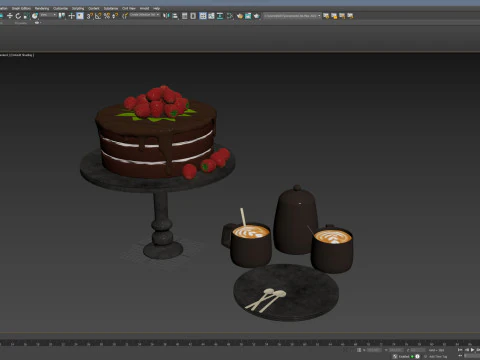Open Render Setup teapot icon
This screenshot has height=360, width=480.
click(x=240, y=16)
